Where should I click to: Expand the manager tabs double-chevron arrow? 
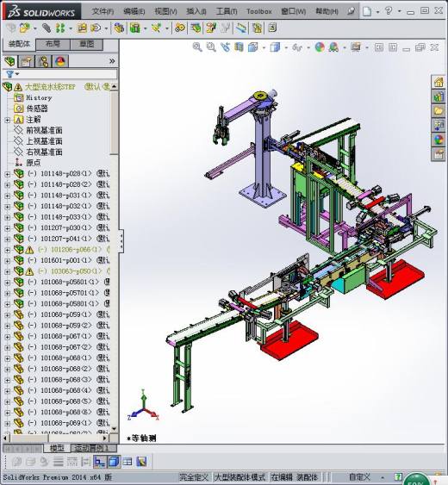point(112,61)
